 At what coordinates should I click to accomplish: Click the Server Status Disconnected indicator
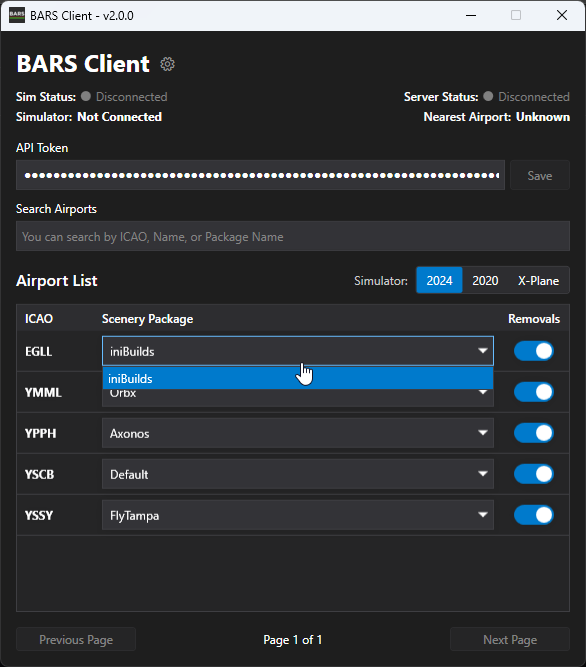click(526, 97)
